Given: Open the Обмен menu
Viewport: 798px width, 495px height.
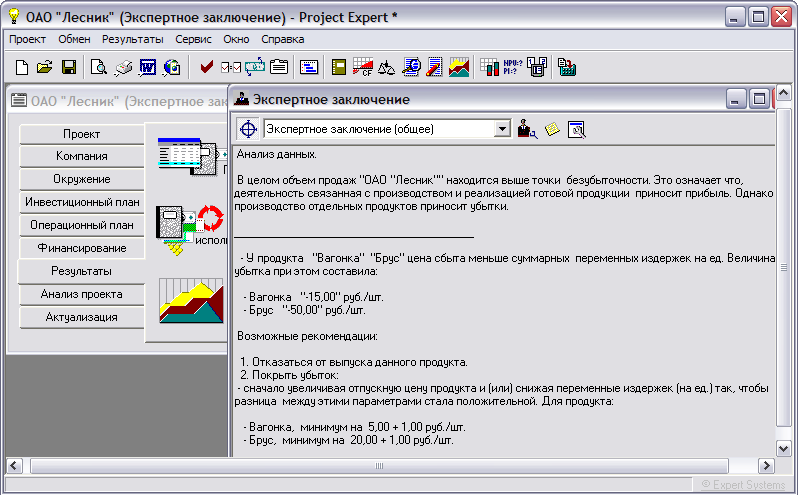Looking at the screenshot, I should click(74, 39).
